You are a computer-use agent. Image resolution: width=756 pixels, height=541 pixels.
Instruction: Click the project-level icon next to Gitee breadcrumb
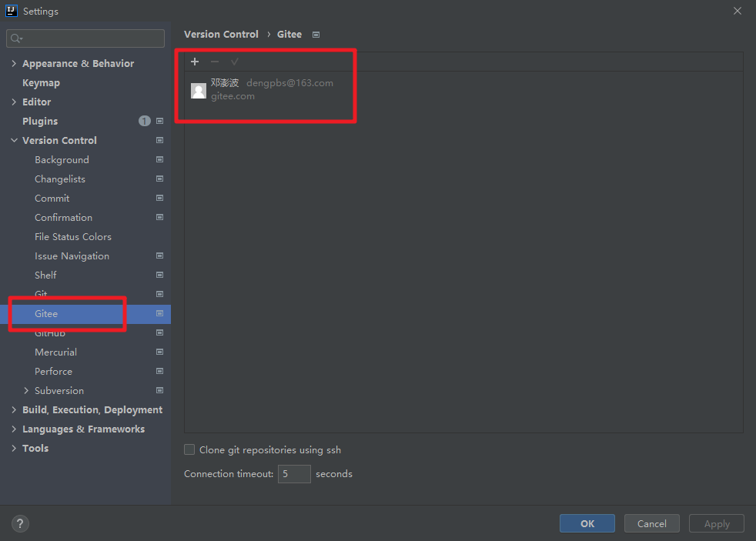[x=316, y=35]
